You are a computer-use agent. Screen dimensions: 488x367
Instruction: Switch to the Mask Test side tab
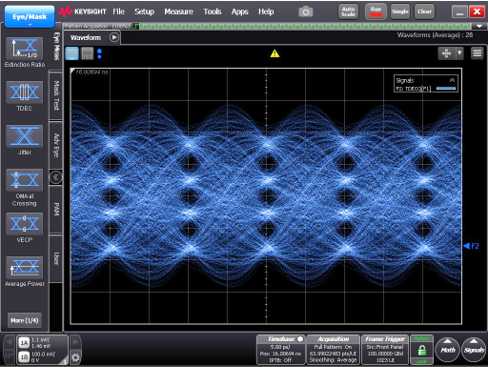tap(56, 96)
